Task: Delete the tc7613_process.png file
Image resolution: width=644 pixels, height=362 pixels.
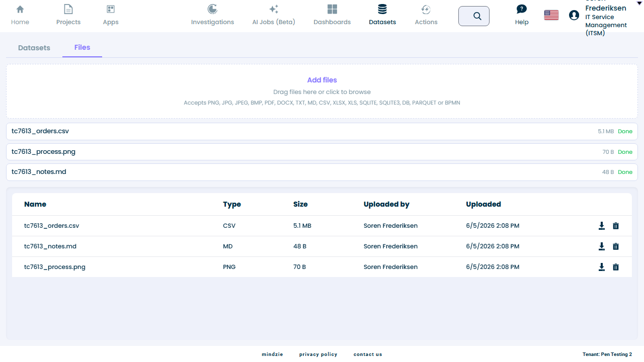Action: coord(616,267)
